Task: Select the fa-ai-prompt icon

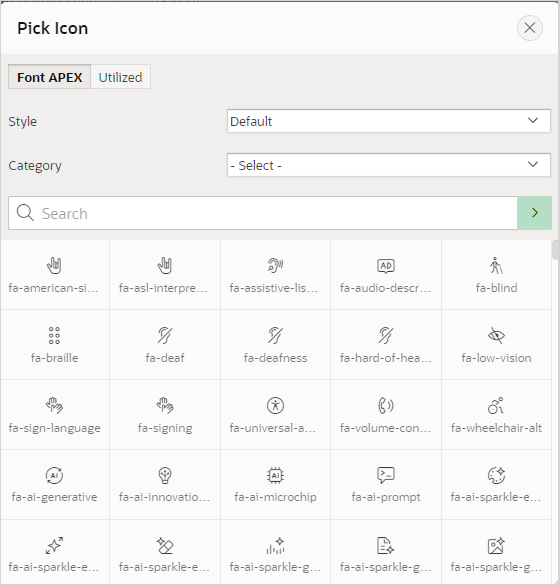Action: [x=386, y=484]
